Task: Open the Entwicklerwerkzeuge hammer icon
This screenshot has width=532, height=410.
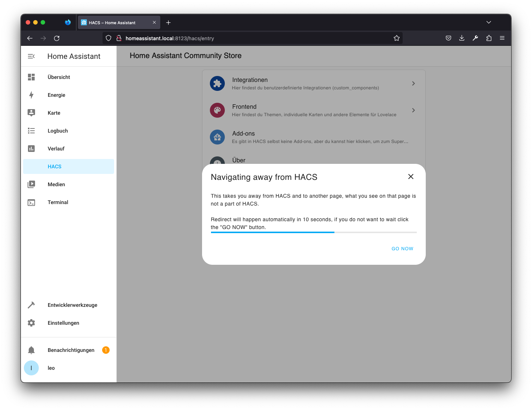Action: click(31, 305)
